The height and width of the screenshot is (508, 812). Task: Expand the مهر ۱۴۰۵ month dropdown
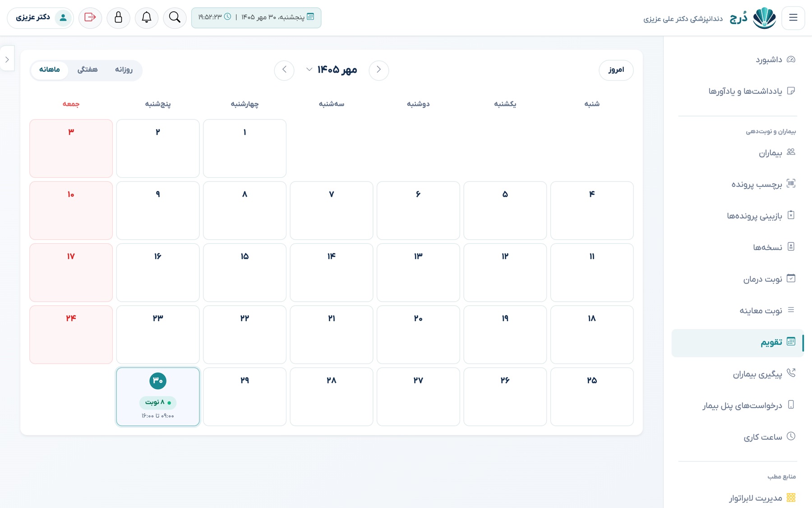[x=332, y=70]
